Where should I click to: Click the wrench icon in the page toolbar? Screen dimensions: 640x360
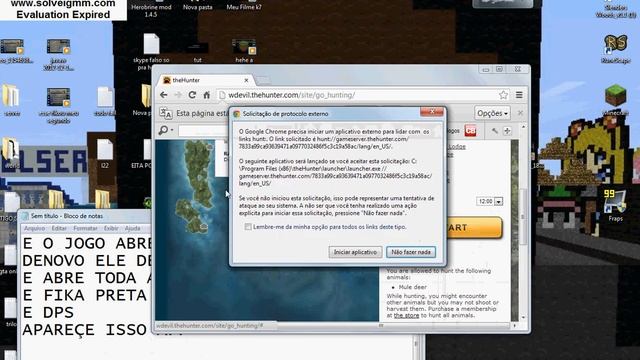point(494,131)
